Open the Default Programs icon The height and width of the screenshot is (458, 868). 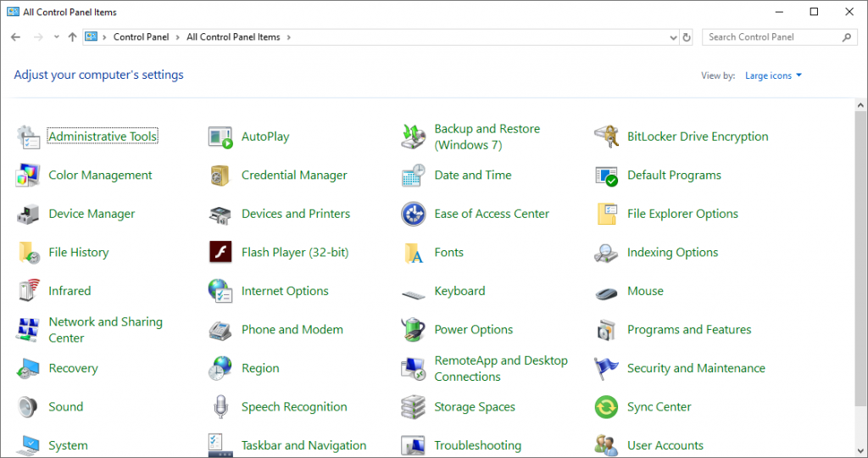[x=606, y=176]
